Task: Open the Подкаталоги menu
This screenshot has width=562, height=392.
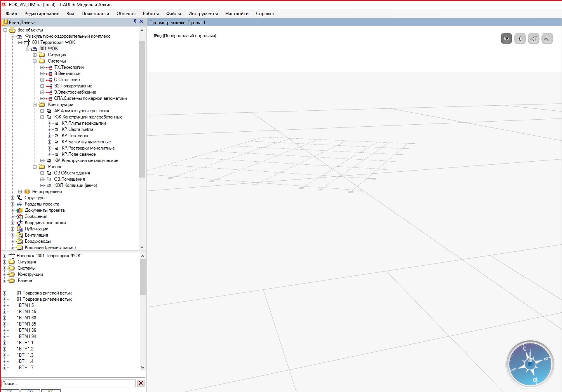Action: pyautogui.click(x=95, y=14)
